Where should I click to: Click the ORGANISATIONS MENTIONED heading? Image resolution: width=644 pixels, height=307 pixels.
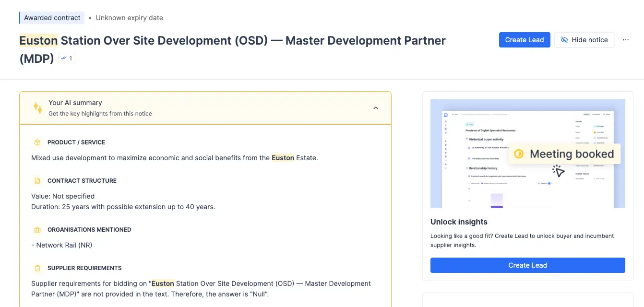89,230
